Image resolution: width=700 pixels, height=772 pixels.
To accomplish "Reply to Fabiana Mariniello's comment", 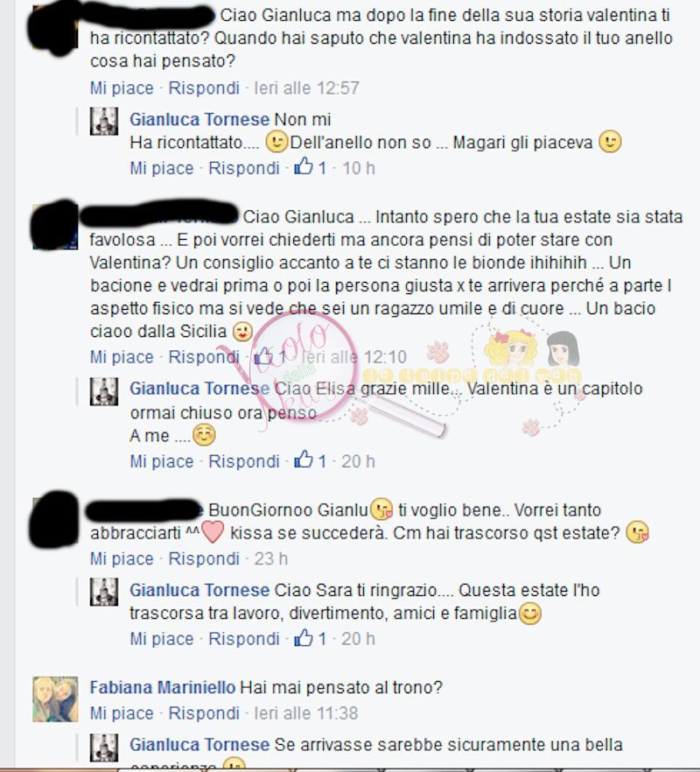I will click(x=204, y=712).
